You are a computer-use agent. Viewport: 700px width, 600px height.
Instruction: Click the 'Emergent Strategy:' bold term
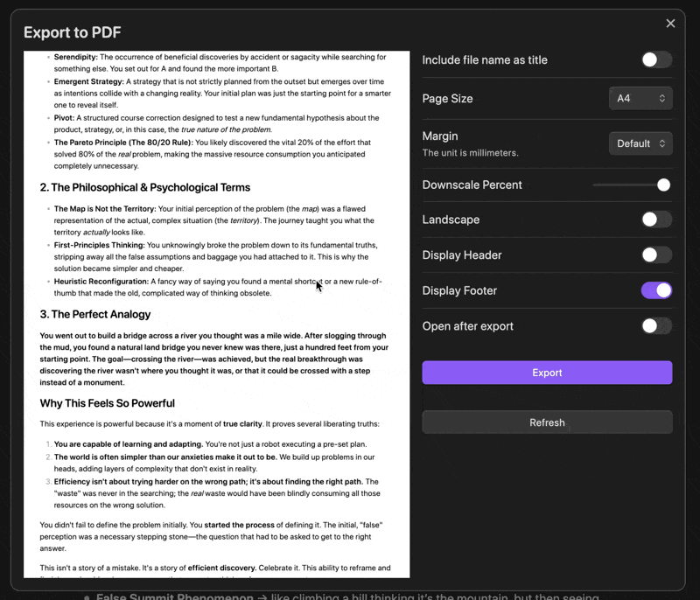pos(89,81)
